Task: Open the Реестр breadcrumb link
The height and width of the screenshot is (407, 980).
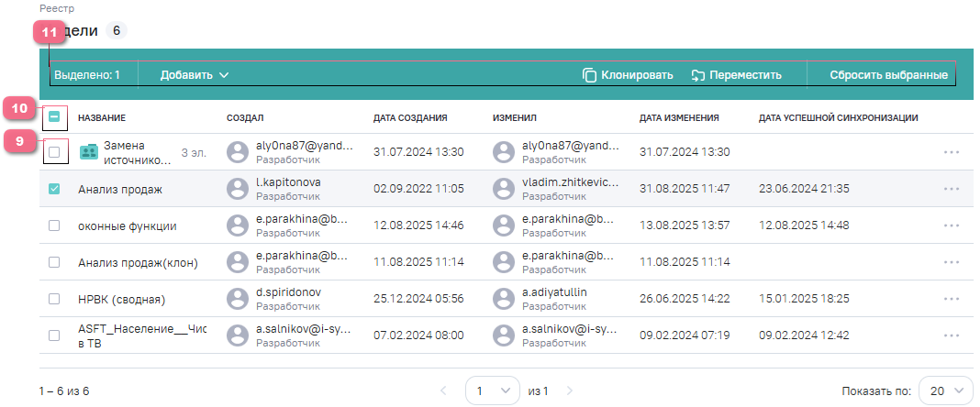Action: 57,8
